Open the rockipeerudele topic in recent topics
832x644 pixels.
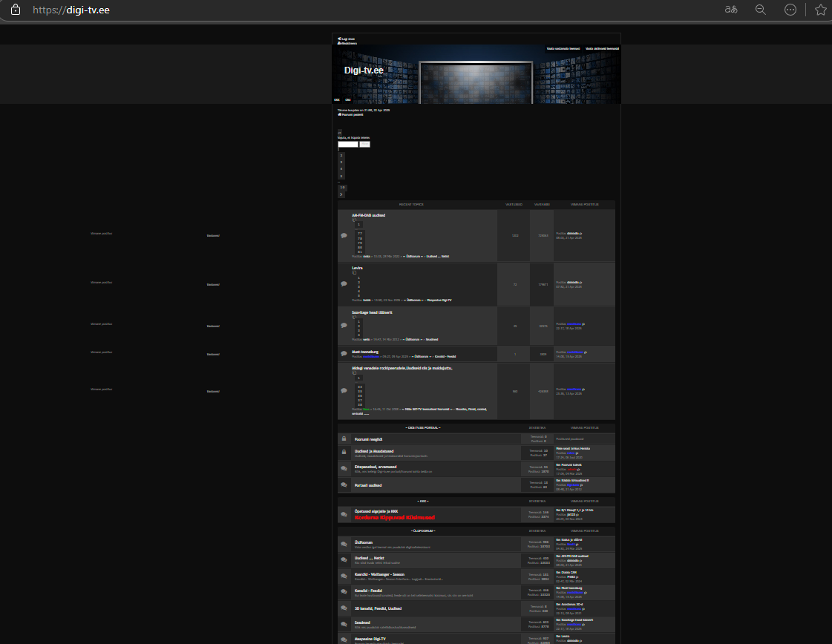[x=402, y=368]
